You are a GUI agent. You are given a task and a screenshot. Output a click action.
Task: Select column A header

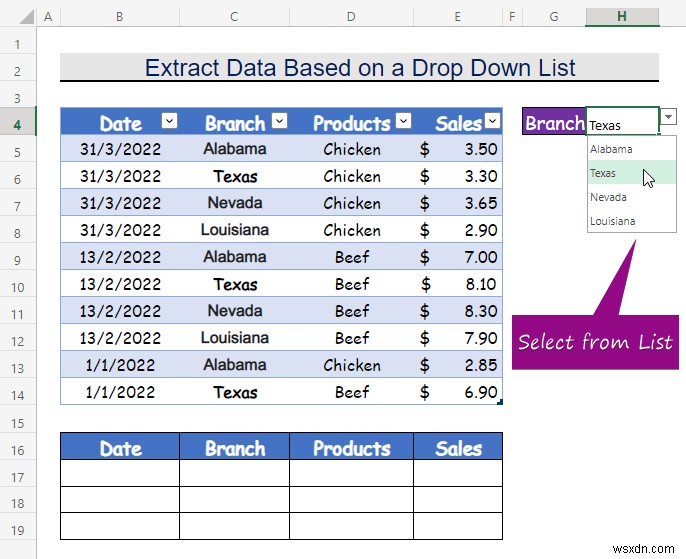(x=48, y=17)
